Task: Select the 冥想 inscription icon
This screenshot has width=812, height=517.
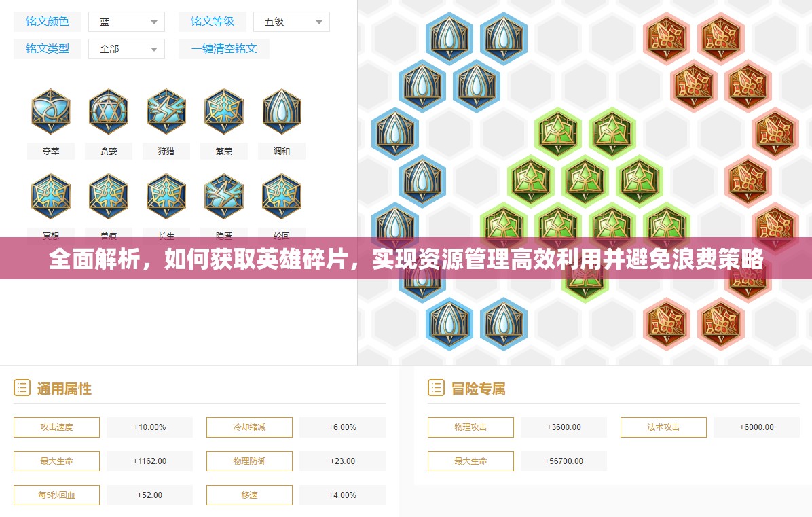Action: coord(50,196)
